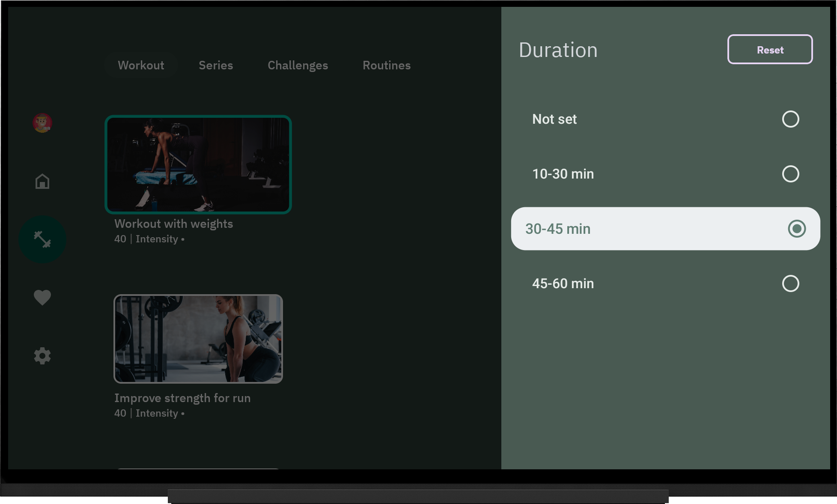Click the 30-45 min option row label
Image resolution: width=837 pixels, height=504 pixels.
pos(557,229)
